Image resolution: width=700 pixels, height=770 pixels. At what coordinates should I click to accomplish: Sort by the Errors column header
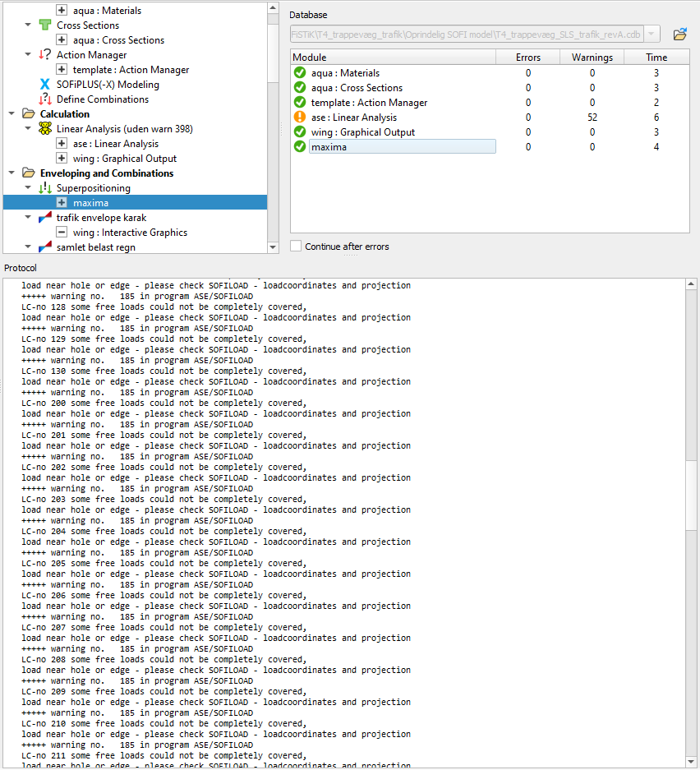click(x=527, y=58)
